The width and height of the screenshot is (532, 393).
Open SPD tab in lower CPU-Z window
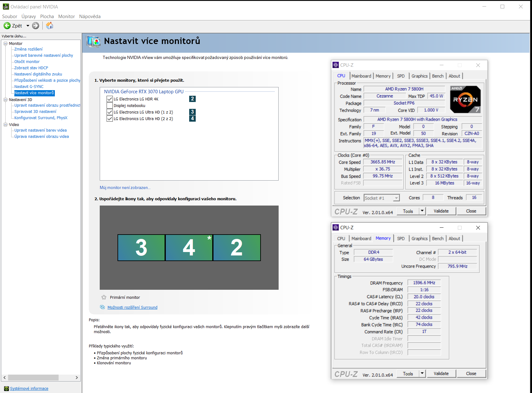(401, 239)
